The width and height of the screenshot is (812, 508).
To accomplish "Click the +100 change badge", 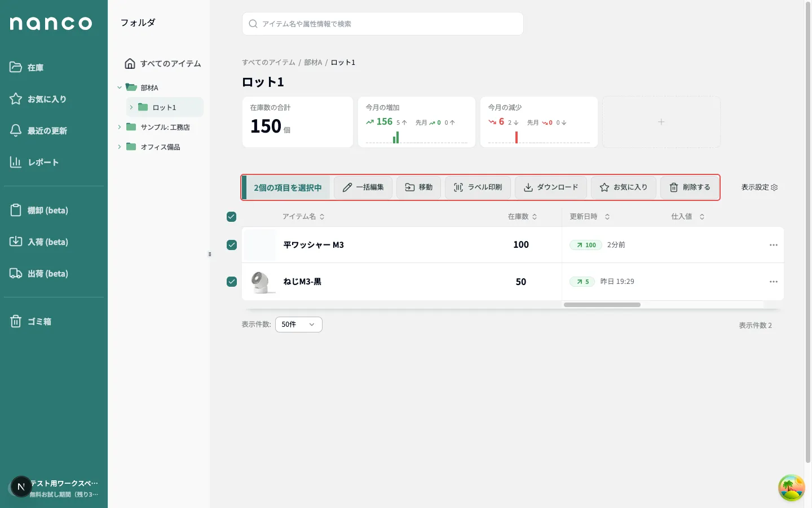I will tap(586, 245).
